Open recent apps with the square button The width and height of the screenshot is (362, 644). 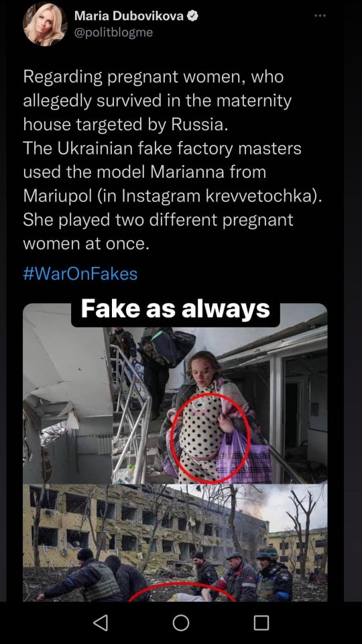coord(261,623)
